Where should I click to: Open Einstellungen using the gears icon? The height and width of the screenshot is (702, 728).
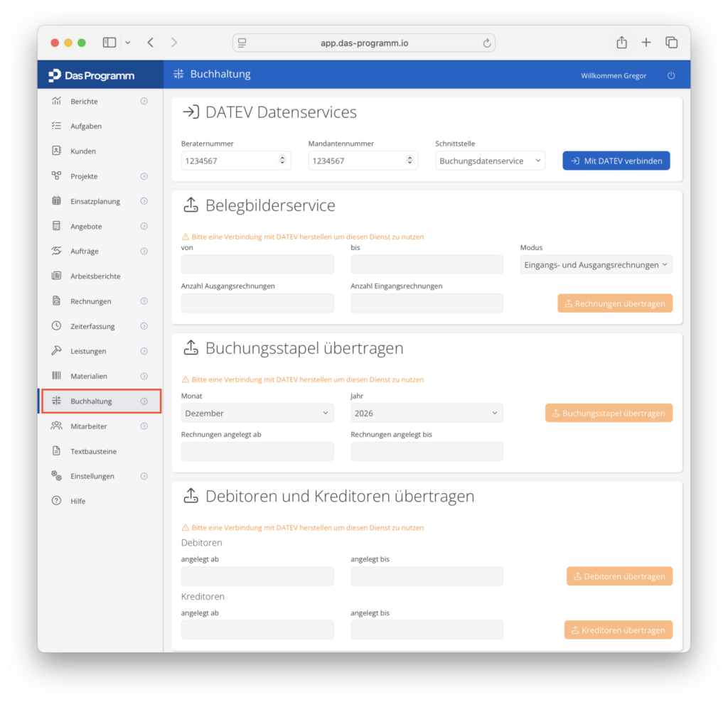point(56,476)
